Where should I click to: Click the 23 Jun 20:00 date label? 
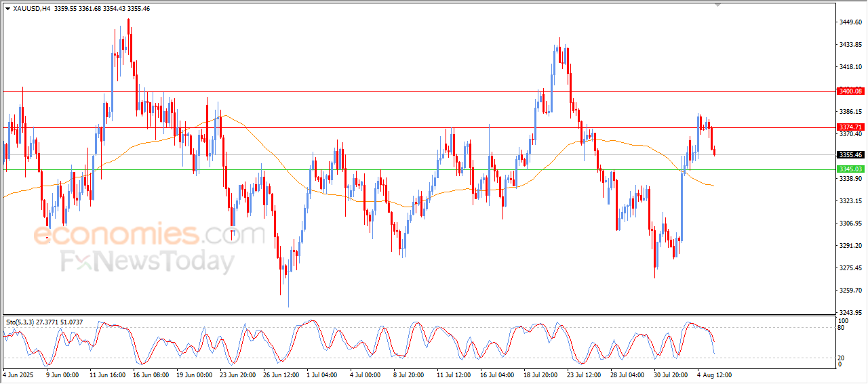coord(238,374)
